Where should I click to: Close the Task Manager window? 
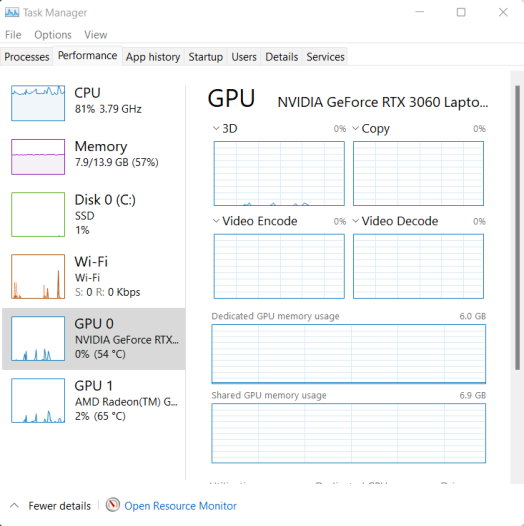pyautogui.click(x=503, y=12)
